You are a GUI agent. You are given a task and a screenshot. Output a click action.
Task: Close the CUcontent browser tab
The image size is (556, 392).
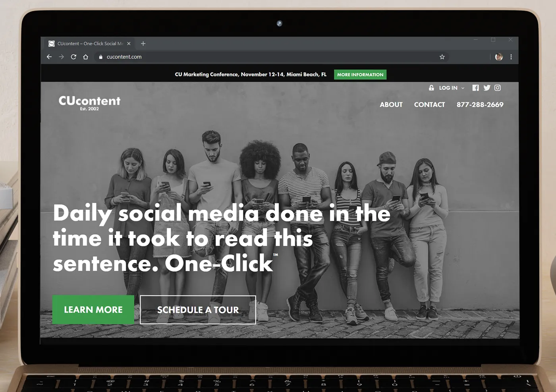129,44
